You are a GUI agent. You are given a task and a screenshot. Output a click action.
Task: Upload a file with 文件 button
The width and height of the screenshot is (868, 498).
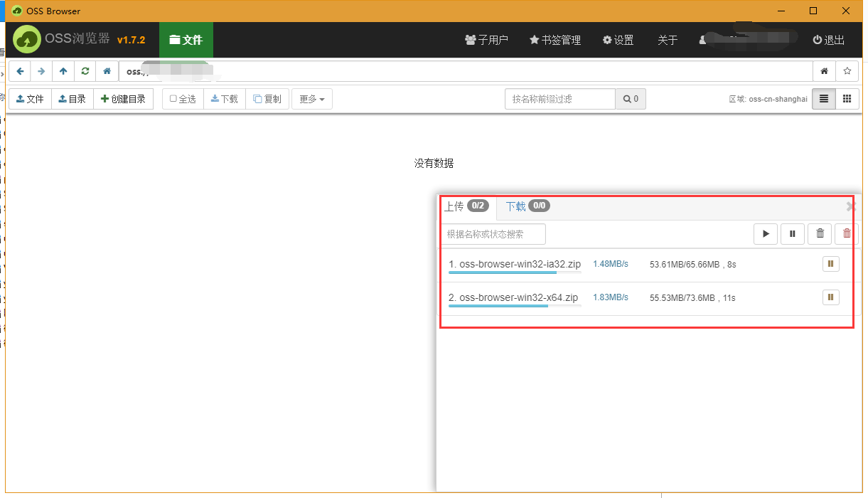point(30,99)
